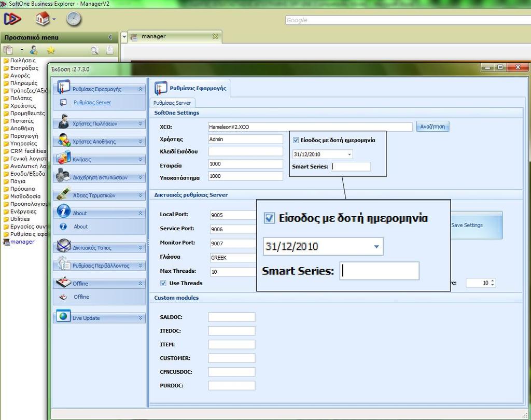Click the Κινήσεις chart icon

[x=64, y=158]
